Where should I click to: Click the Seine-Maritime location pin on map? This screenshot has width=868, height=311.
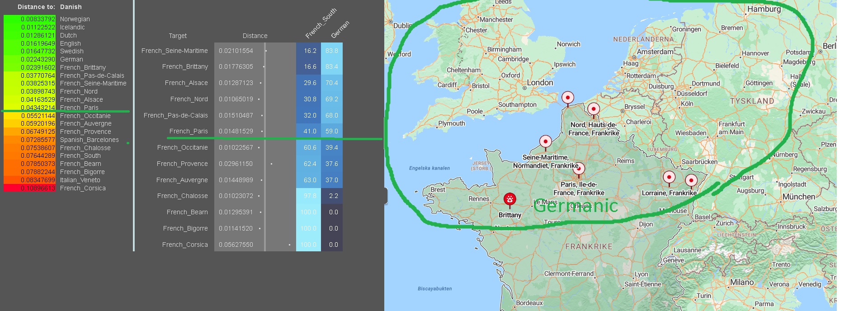(x=546, y=142)
